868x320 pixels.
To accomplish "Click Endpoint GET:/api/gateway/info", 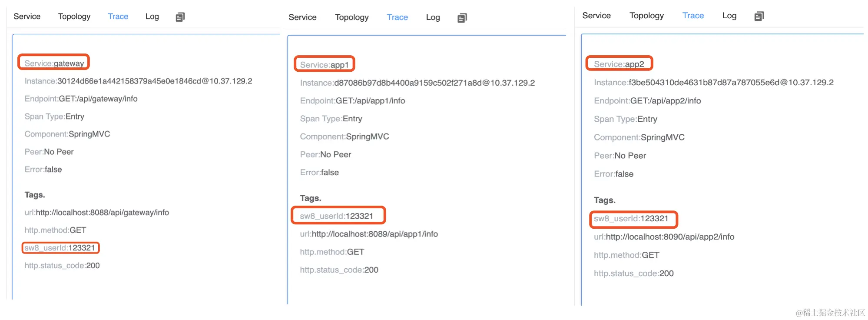I will pyautogui.click(x=81, y=99).
